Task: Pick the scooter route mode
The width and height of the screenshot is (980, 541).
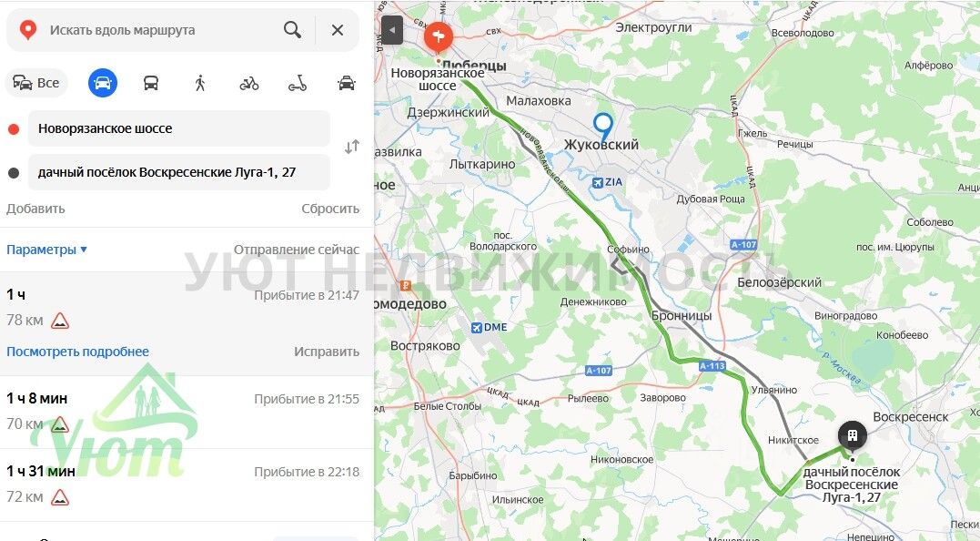Action: (x=298, y=83)
